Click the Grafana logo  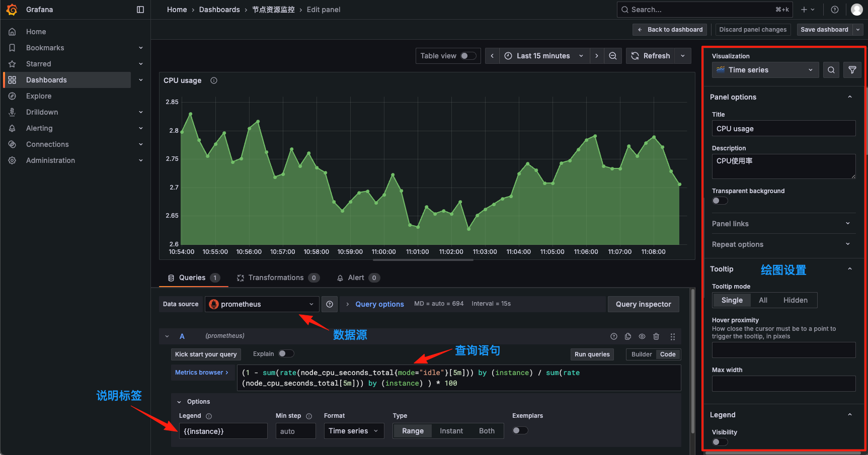12,9
